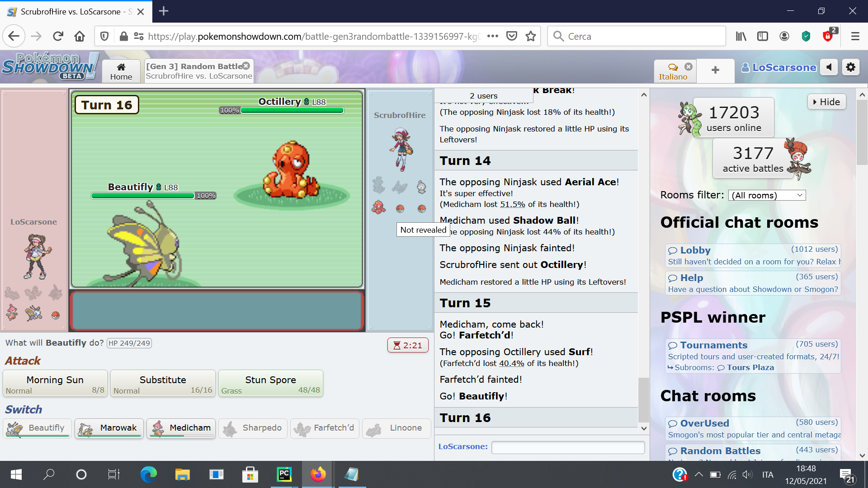Click LoScarsone's trainer avatar
868x488 pixels.
click(x=37, y=256)
